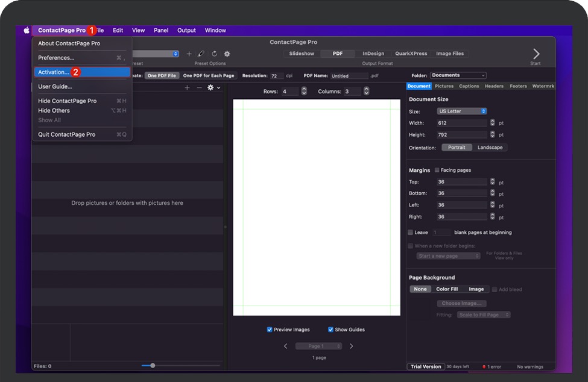This screenshot has height=382, width=588.
Task: Click the PDF Name field
Action: click(x=349, y=76)
